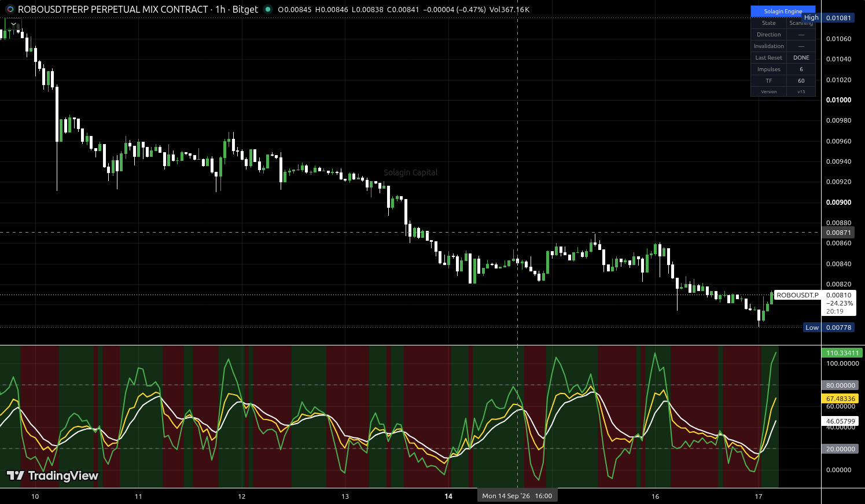Screen dimensions: 865x504
Task: Click date 17 on the time axis
Action: tap(759, 496)
